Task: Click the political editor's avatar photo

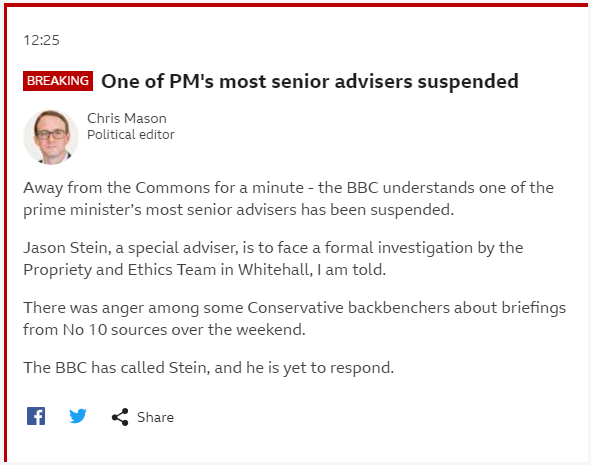Action: 51,137
